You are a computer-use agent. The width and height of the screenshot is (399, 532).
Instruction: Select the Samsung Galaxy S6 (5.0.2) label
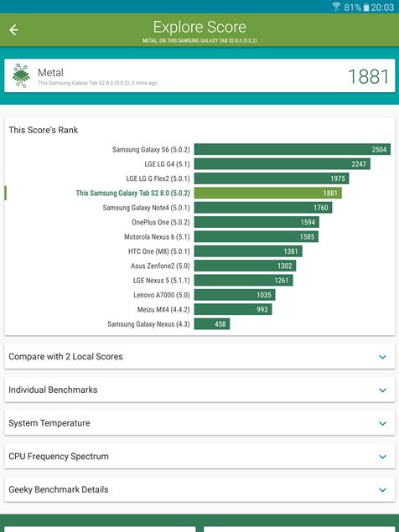pyautogui.click(x=151, y=150)
